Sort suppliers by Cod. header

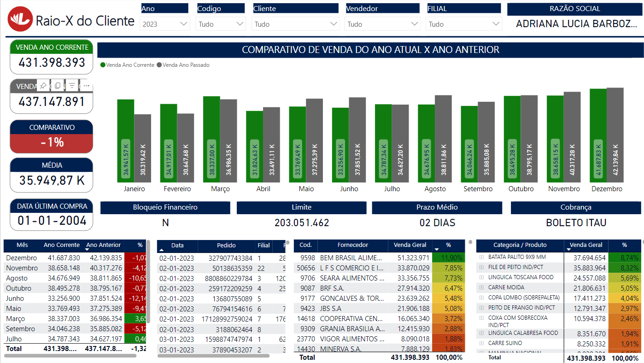tap(306, 245)
